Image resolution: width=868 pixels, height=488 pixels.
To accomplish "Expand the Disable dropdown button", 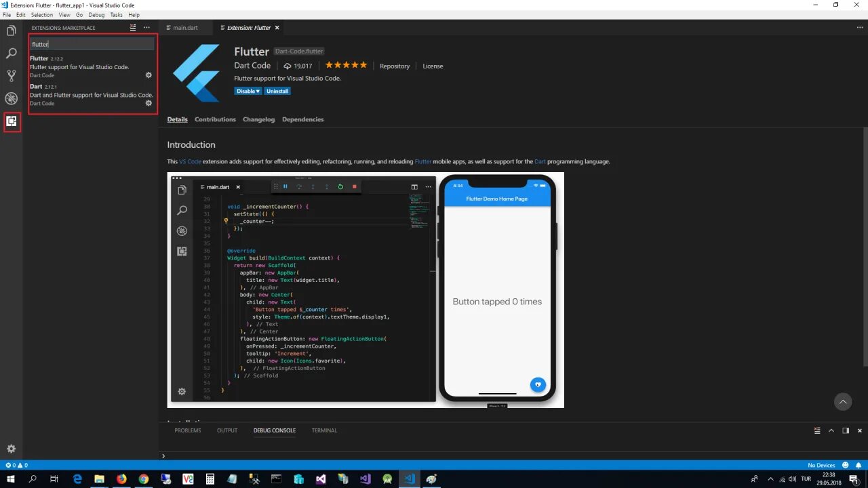I will tap(248, 91).
